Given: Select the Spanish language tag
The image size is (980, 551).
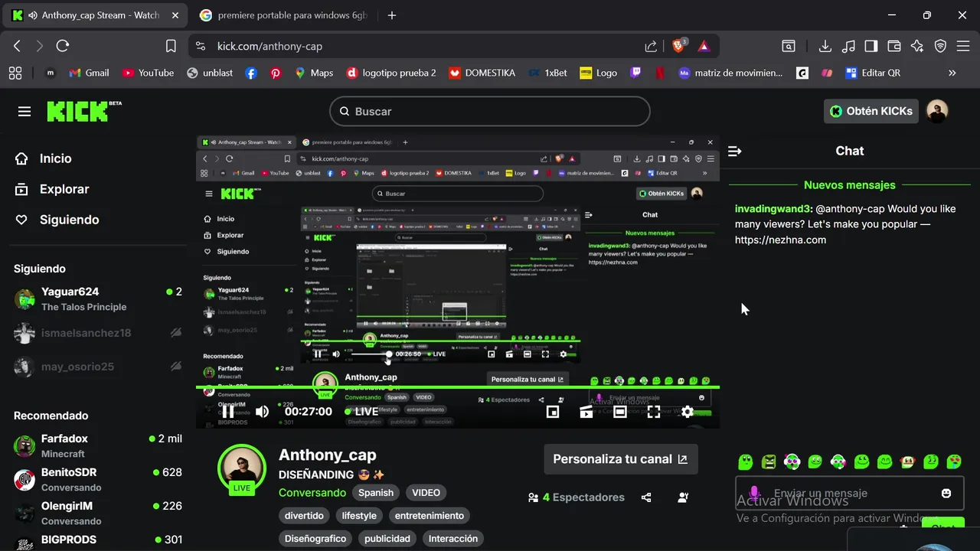Looking at the screenshot, I should [x=376, y=493].
